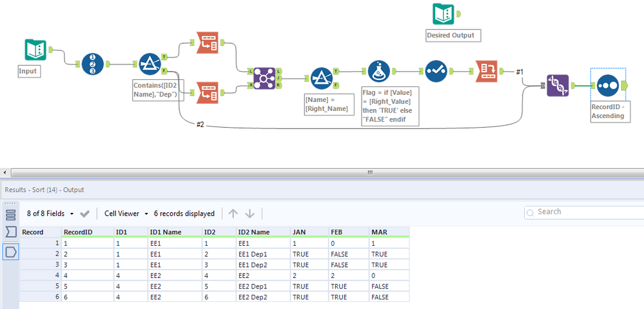Viewport: 644px width, 309px height.
Task: Select the lower Transpose tool
Action: 208,92
